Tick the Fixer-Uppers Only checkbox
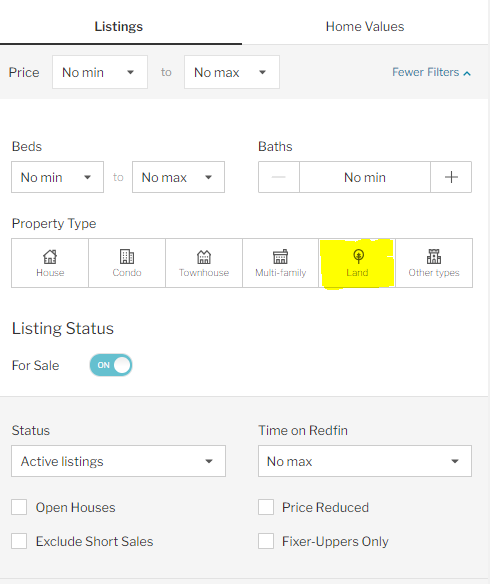The image size is (490, 584). (266, 541)
